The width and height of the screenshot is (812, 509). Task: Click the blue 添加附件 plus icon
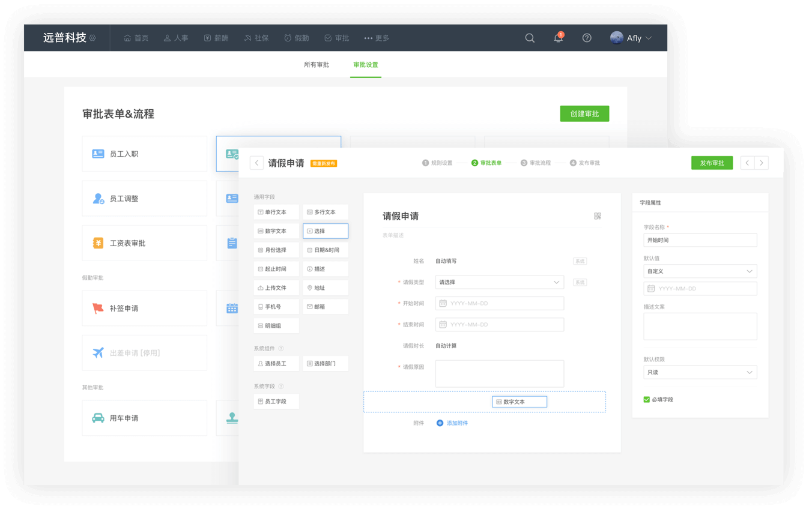440,423
